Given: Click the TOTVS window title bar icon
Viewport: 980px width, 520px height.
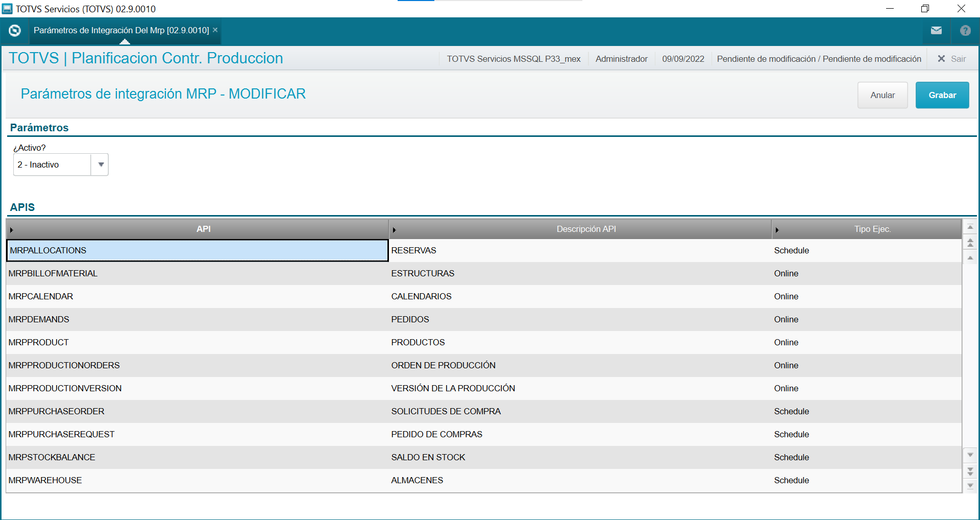Looking at the screenshot, I should click(x=7, y=9).
